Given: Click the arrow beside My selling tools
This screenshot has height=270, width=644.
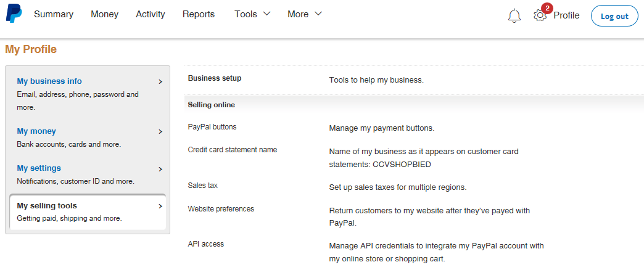Looking at the screenshot, I should pyautogui.click(x=160, y=207).
